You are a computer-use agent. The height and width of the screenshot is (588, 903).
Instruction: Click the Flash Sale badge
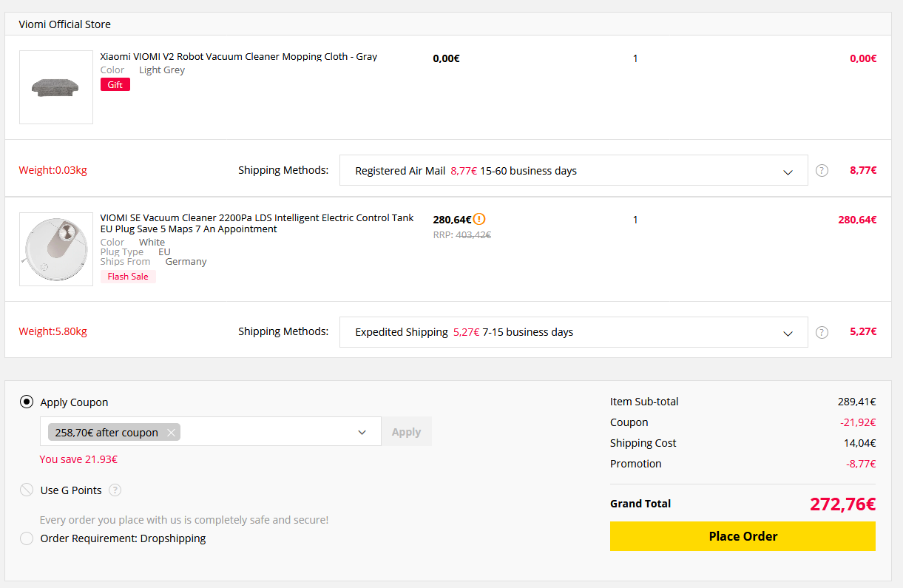[x=128, y=277]
